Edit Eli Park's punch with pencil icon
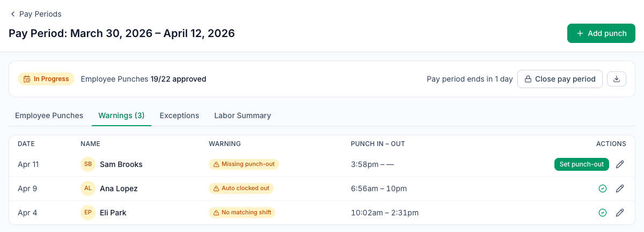Viewport: 644px width, 232px height. (620, 213)
